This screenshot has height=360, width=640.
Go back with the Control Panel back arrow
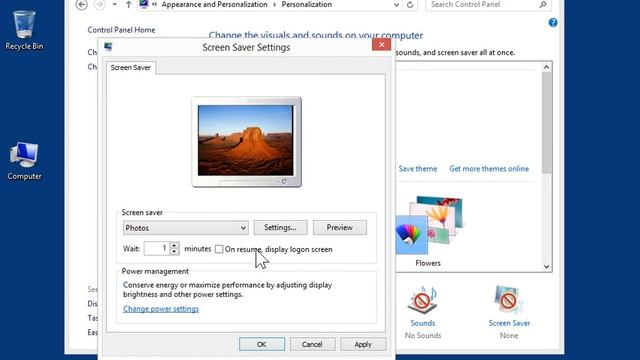point(82,4)
